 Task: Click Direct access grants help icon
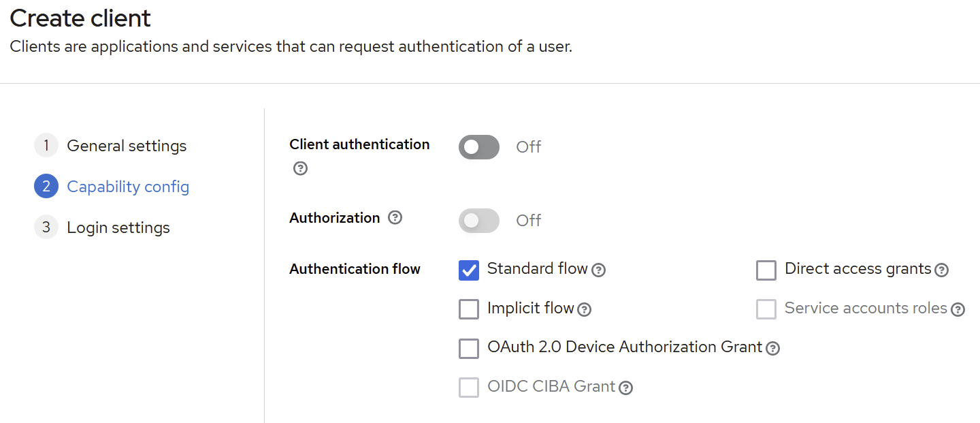(x=942, y=270)
